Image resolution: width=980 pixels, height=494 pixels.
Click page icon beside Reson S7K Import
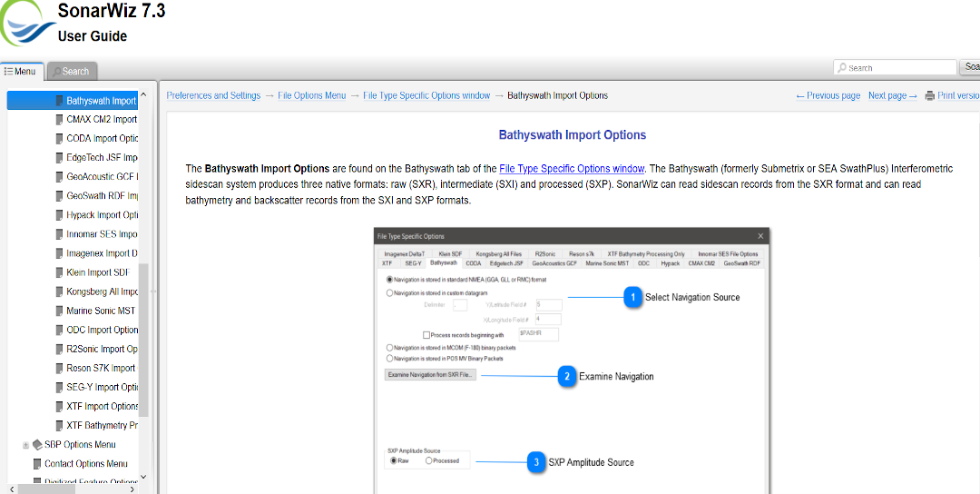(59, 368)
